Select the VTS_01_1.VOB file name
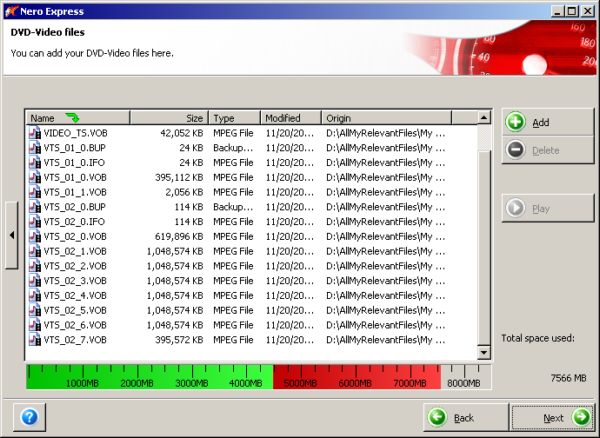Image resolution: width=600 pixels, height=438 pixels. coord(75,192)
